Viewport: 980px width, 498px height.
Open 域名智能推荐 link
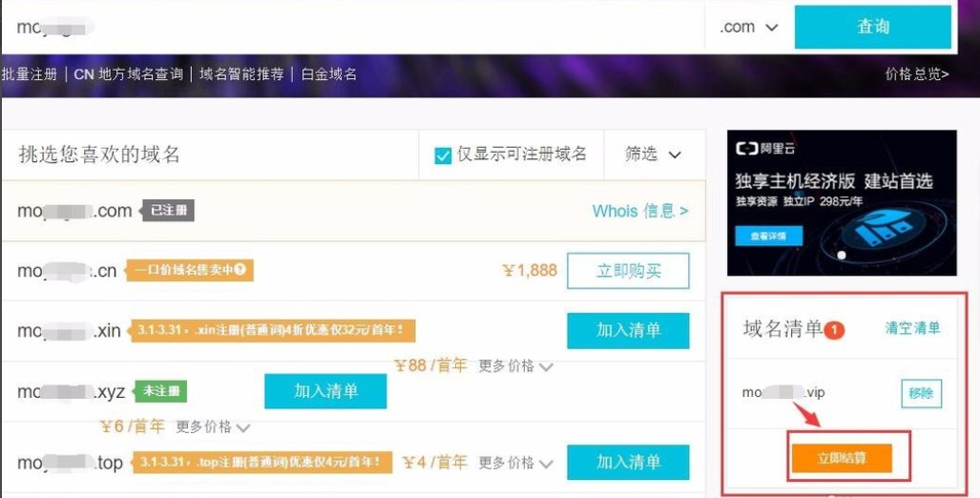tap(241, 73)
